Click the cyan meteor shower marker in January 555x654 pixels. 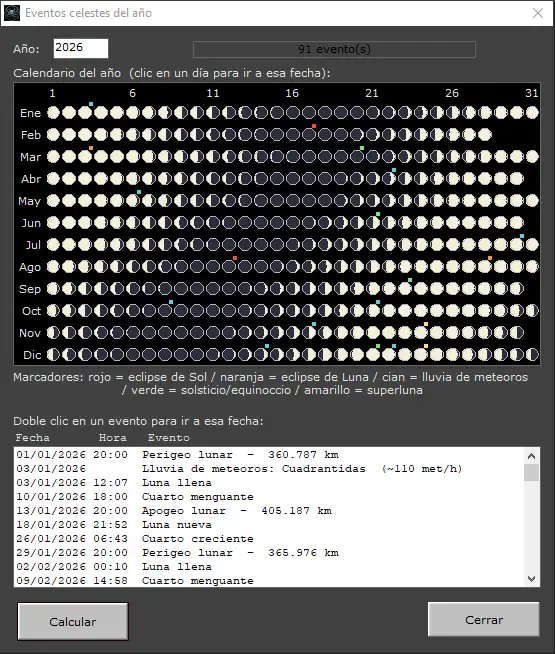point(91,104)
